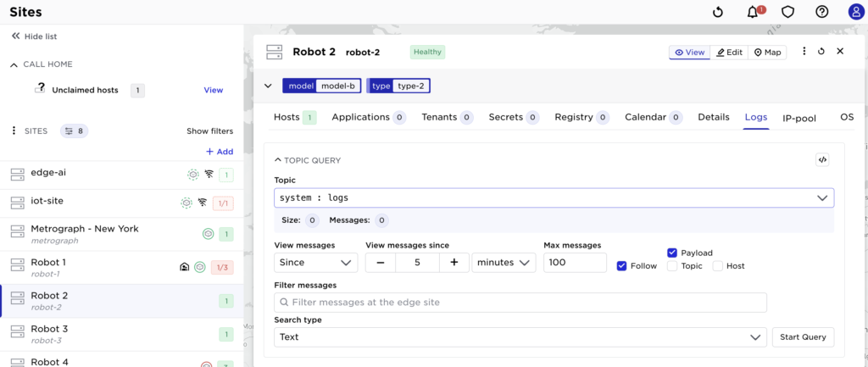Image resolution: width=868 pixels, height=367 pixels.
Task: Click the Robot 2 site server icon in header
Action: coord(274,53)
